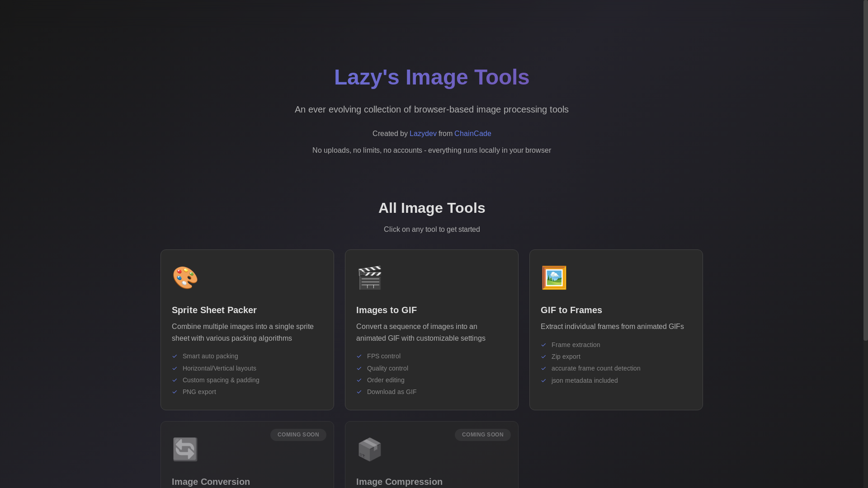
Task: Click the 'Horizontal/Vertical layouts' feature text
Action: (x=219, y=368)
